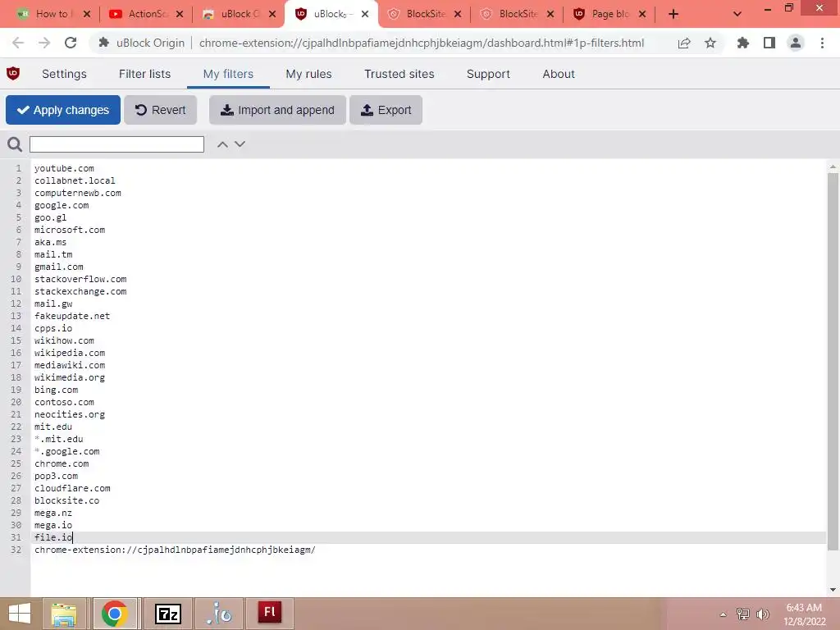Open the Filter lists tab
The width and height of the screenshot is (840, 630).
144,74
